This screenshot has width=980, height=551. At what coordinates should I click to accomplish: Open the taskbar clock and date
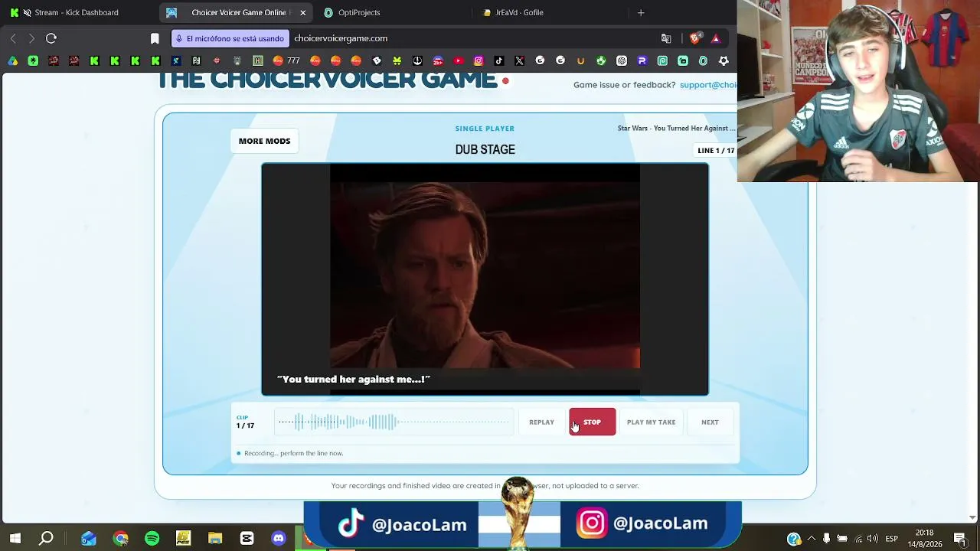924,539
